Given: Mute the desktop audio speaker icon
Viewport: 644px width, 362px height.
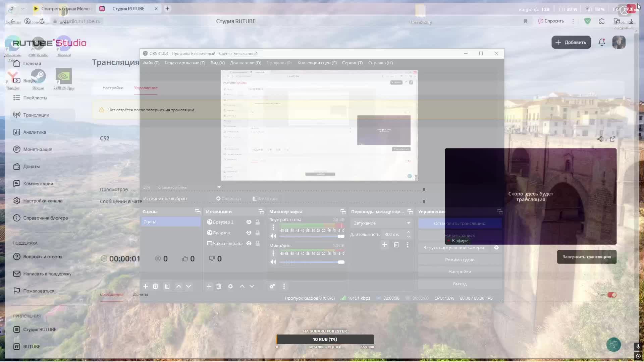Looking at the screenshot, I should tap(273, 236).
